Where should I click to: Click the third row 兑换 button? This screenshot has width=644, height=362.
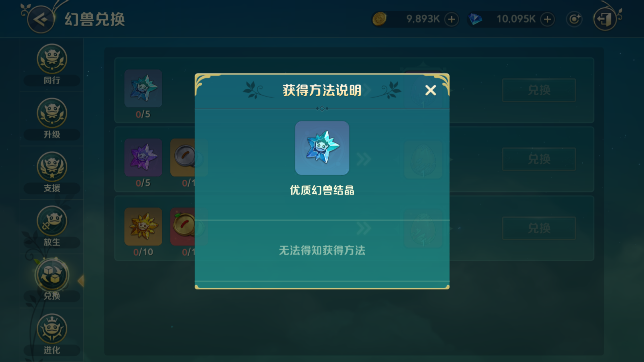coord(539,228)
